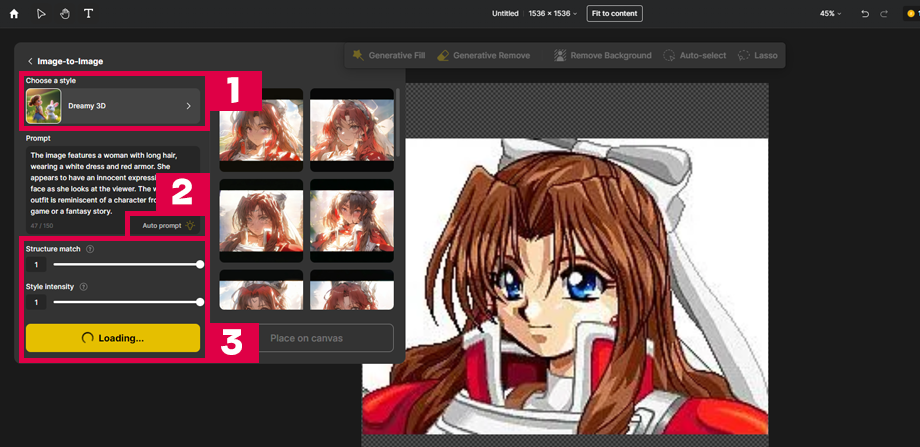Select the pointer arrow tool
This screenshot has width=920, height=447.
pyautogui.click(x=41, y=13)
